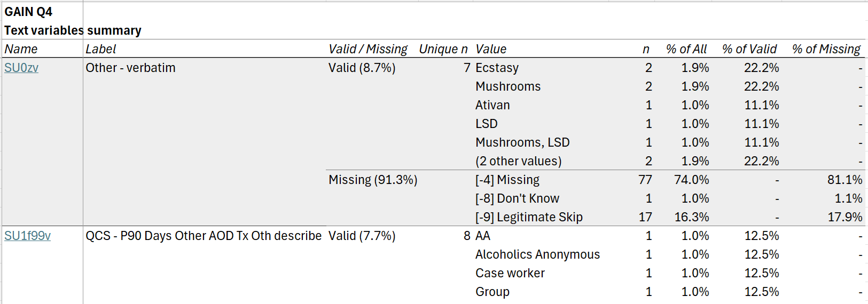Select the Value column header
Screen dimensions: 868x304
[x=491, y=49]
